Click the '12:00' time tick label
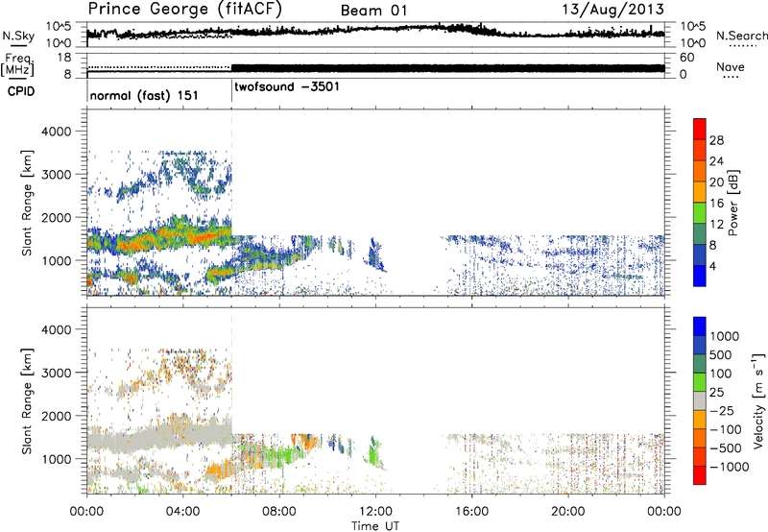Image resolution: width=768 pixels, height=532 pixels. coord(375,512)
